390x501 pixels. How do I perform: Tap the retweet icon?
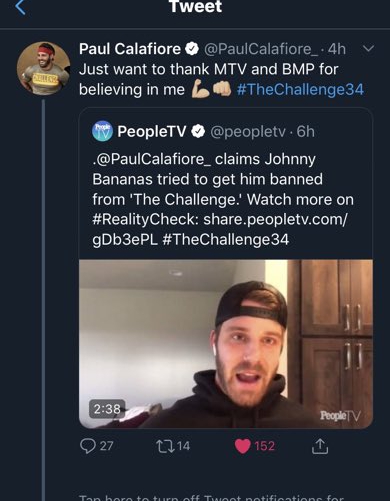pos(165,446)
